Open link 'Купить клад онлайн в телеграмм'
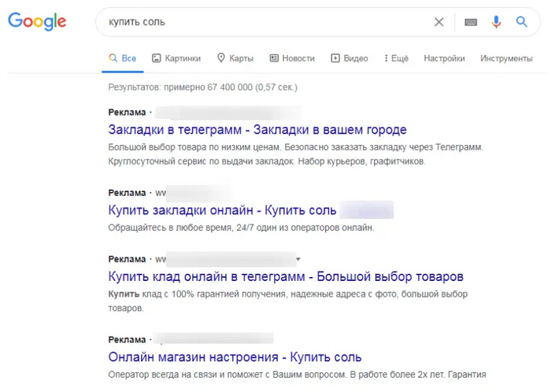The height and width of the screenshot is (392, 551). 206,276
